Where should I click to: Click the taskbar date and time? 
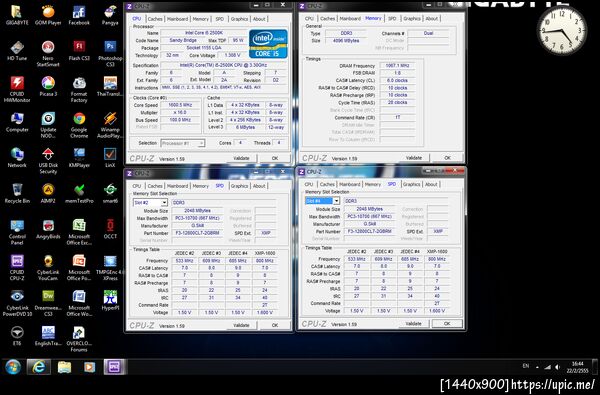pos(578,367)
